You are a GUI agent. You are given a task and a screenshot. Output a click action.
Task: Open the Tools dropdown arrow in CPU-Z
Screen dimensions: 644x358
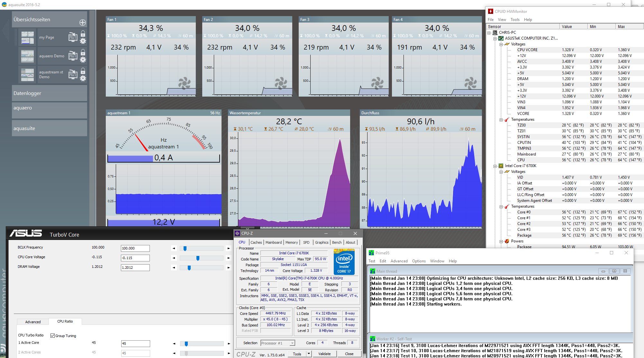[x=309, y=354]
